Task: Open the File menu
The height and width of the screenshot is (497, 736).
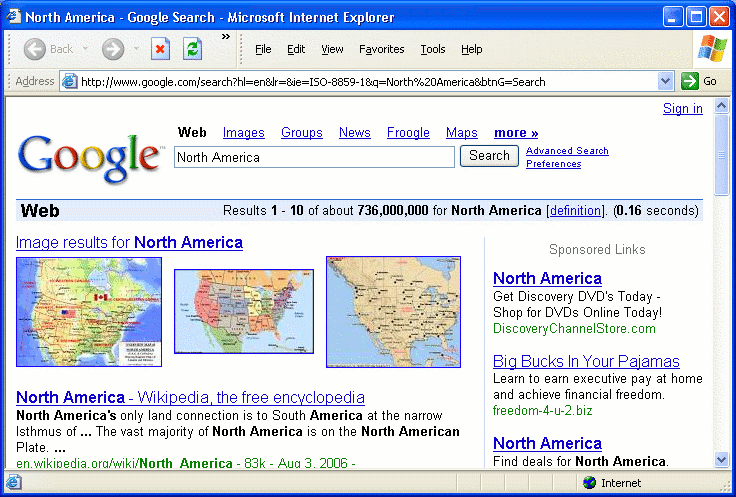Action: 263,49
